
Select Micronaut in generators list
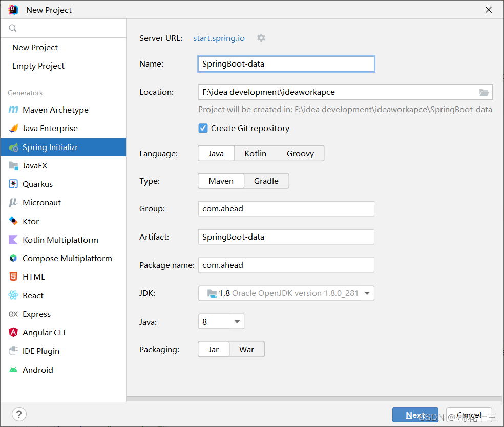pos(64,202)
